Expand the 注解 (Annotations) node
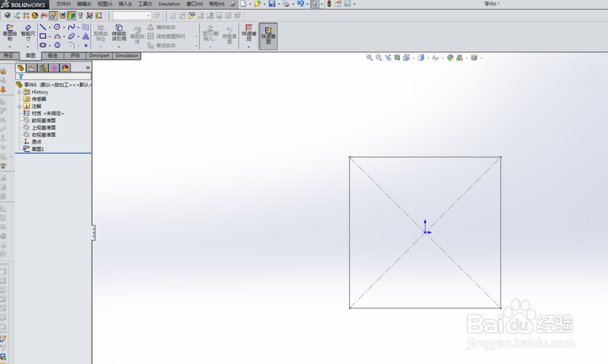The height and width of the screenshot is (364, 608). [x=18, y=106]
